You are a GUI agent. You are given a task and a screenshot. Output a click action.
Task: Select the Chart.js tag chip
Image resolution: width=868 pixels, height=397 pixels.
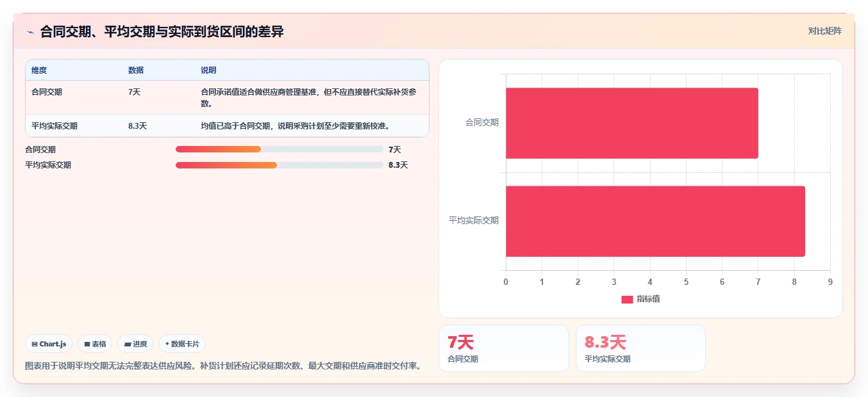coord(49,344)
